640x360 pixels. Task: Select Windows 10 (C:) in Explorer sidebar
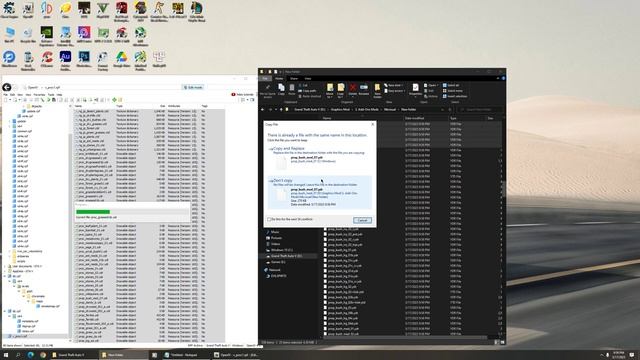coord(282,250)
